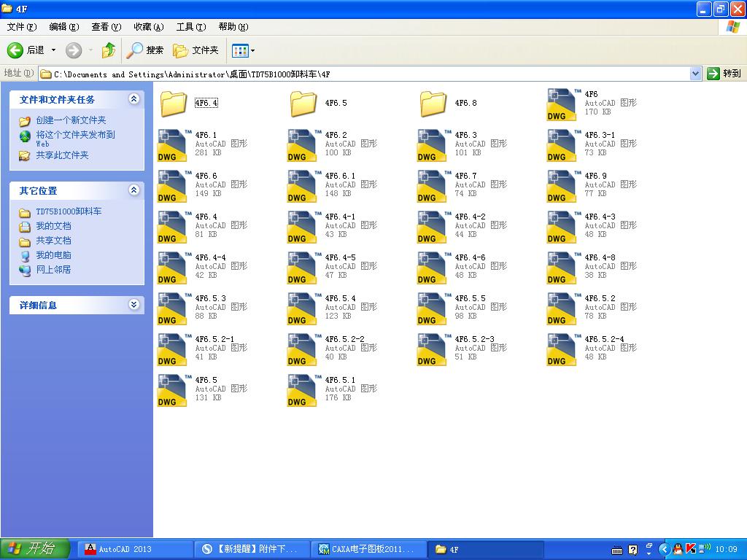Image resolution: width=747 pixels, height=560 pixels.
Task: Open the 工具(T) menu
Action: tap(191, 27)
